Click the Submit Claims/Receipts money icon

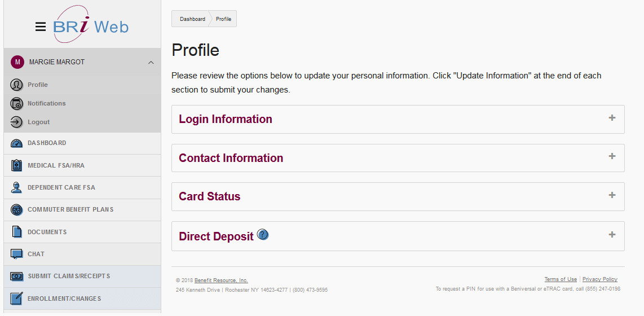(17, 276)
